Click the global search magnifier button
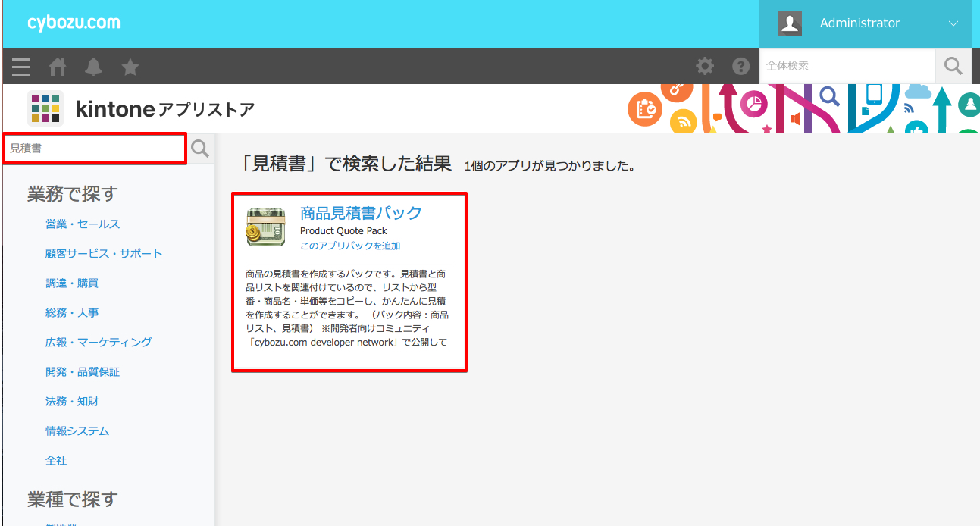This screenshot has height=526, width=980. pos(953,66)
